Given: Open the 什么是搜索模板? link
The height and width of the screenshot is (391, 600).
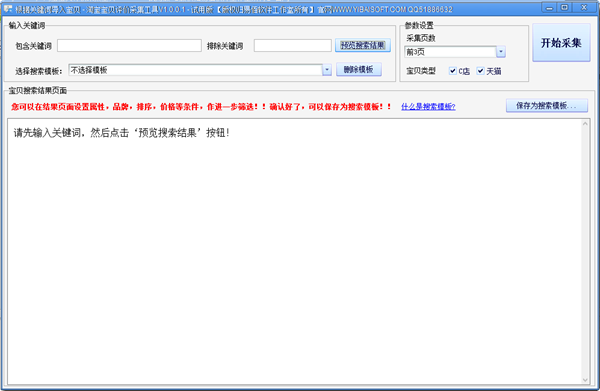Looking at the screenshot, I should pos(428,107).
